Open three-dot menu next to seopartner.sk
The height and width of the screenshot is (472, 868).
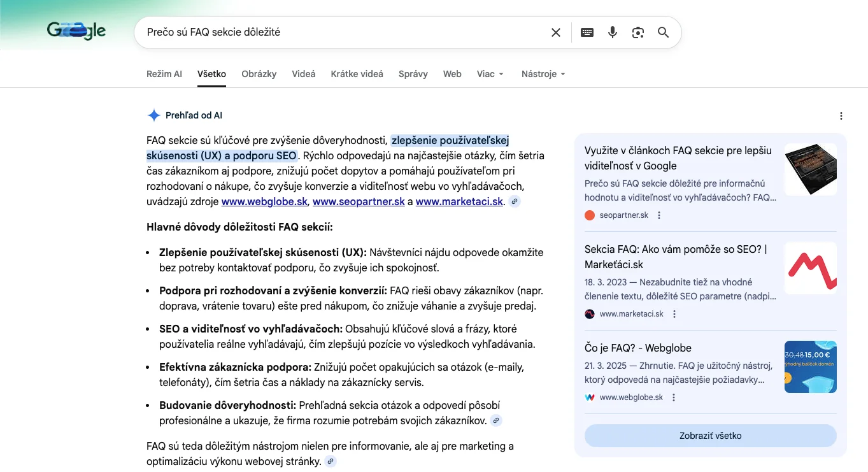point(659,215)
